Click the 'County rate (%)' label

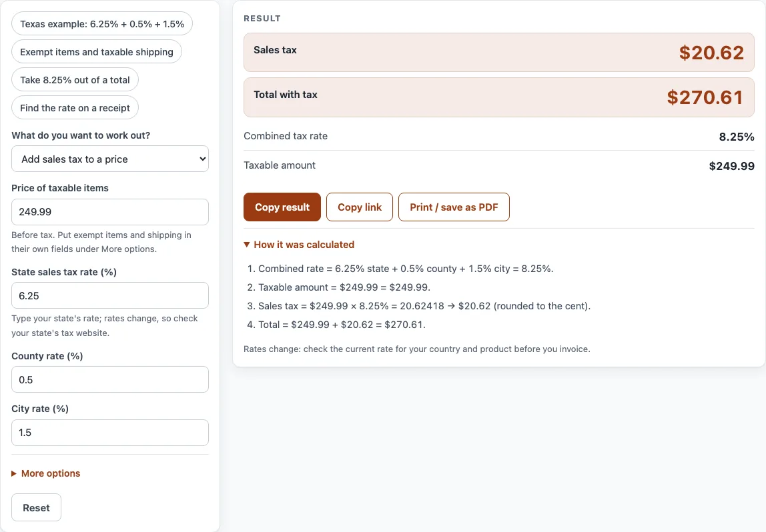(47, 356)
